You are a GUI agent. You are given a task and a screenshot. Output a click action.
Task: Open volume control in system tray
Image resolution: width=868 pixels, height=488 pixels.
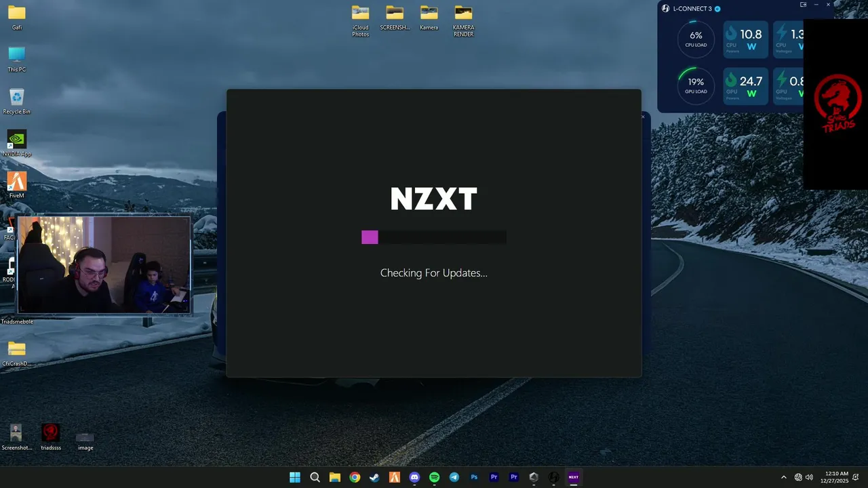(809, 477)
